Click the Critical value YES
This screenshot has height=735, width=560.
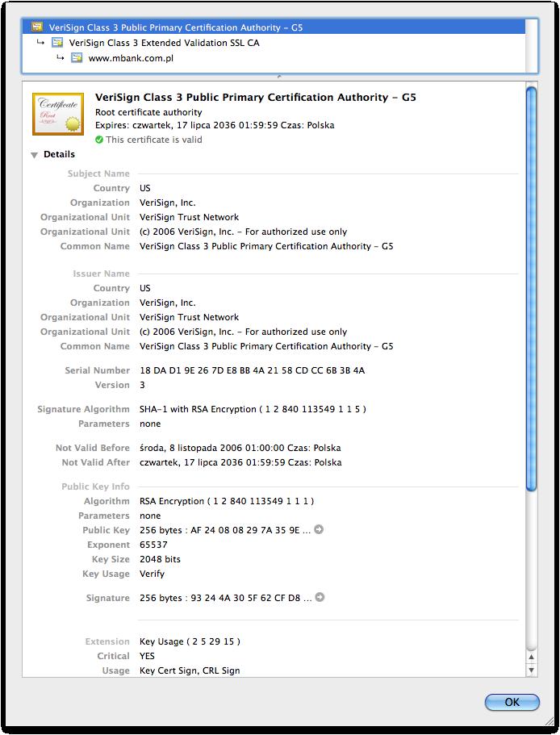click(x=147, y=656)
